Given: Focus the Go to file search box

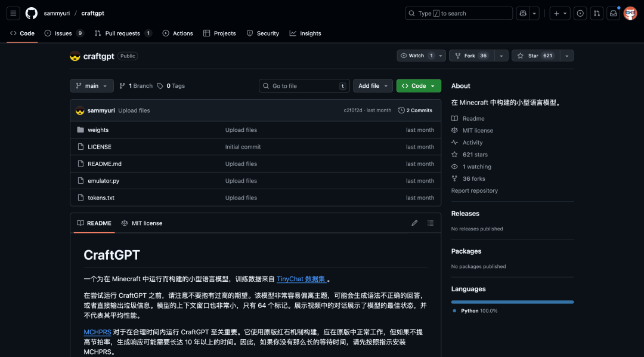Looking at the screenshot, I should click(x=304, y=85).
